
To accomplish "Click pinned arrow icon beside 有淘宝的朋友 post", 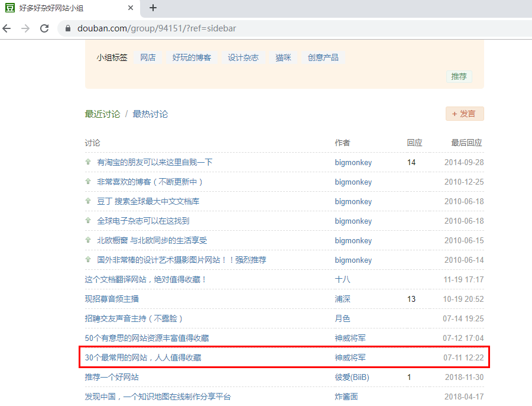I will click(88, 162).
